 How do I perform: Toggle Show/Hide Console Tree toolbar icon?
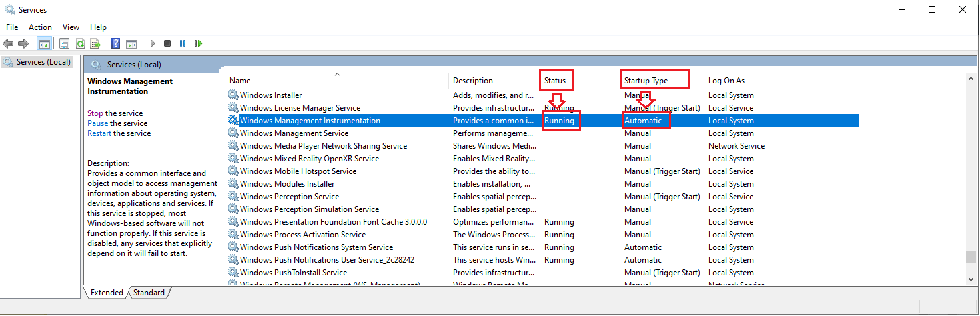(x=45, y=43)
